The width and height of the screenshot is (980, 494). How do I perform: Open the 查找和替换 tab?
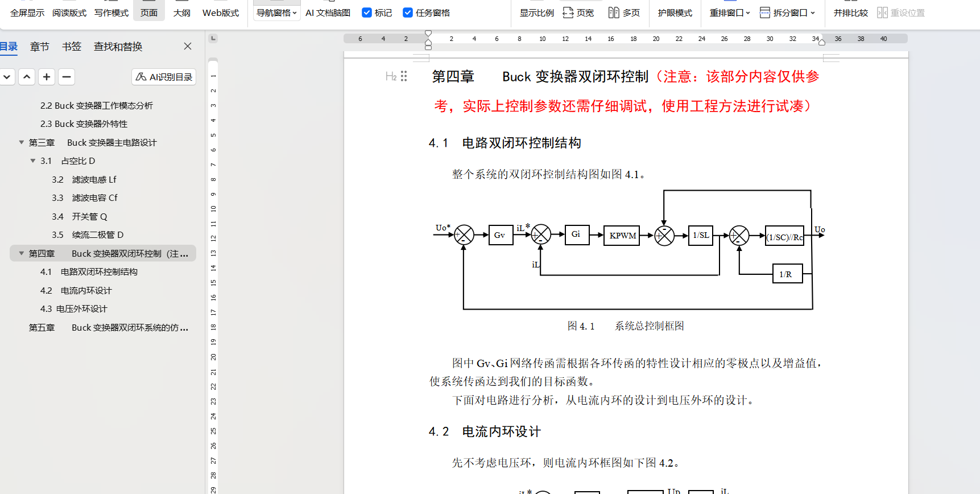118,47
